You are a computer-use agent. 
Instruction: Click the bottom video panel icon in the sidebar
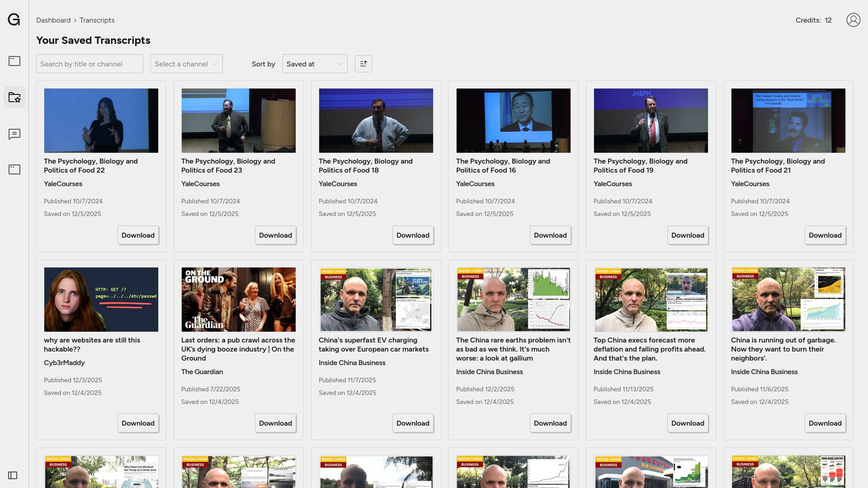click(x=14, y=169)
